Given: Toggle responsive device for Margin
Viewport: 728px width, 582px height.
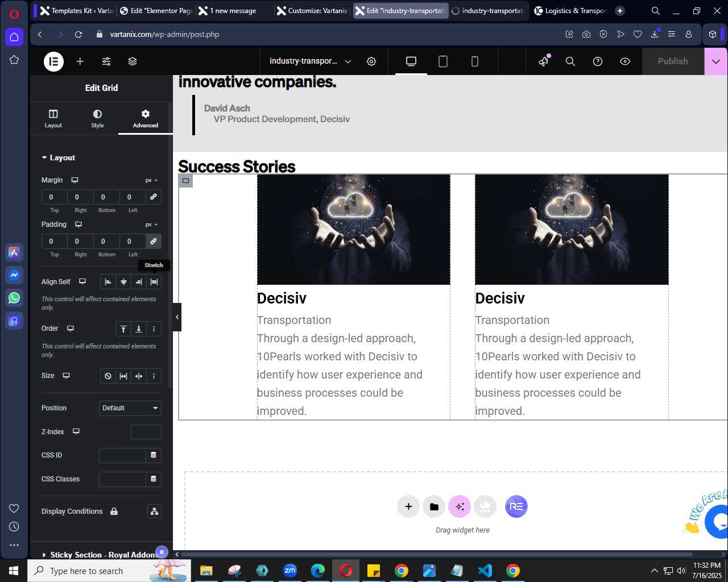Looking at the screenshot, I should [x=75, y=180].
